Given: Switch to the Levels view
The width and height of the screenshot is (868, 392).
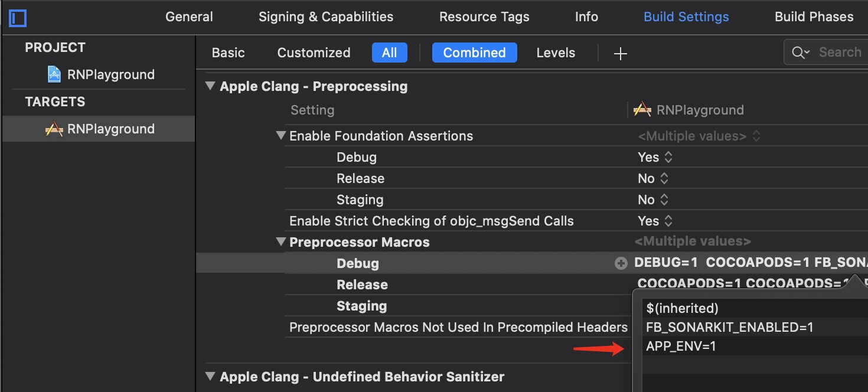Looking at the screenshot, I should pyautogui.click(x=555, y=53).
